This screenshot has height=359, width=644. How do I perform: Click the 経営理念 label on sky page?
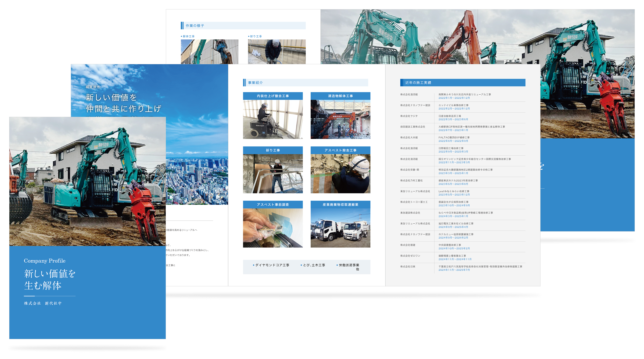(x=93, y=87)
